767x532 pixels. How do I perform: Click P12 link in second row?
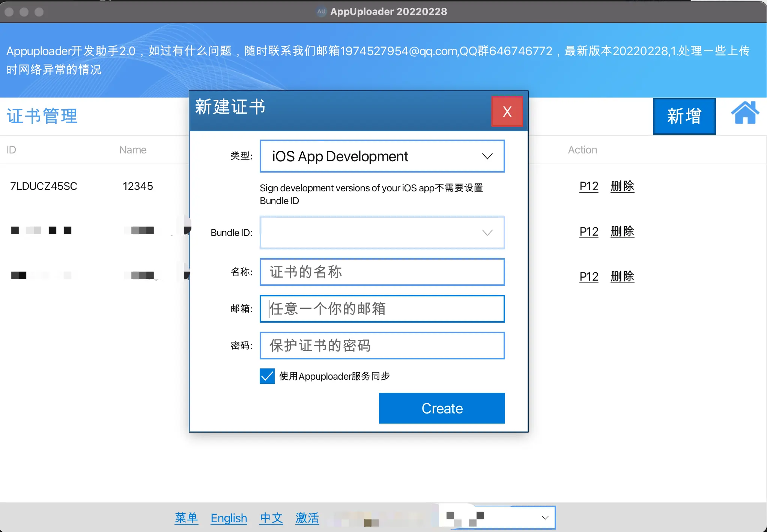589,231
